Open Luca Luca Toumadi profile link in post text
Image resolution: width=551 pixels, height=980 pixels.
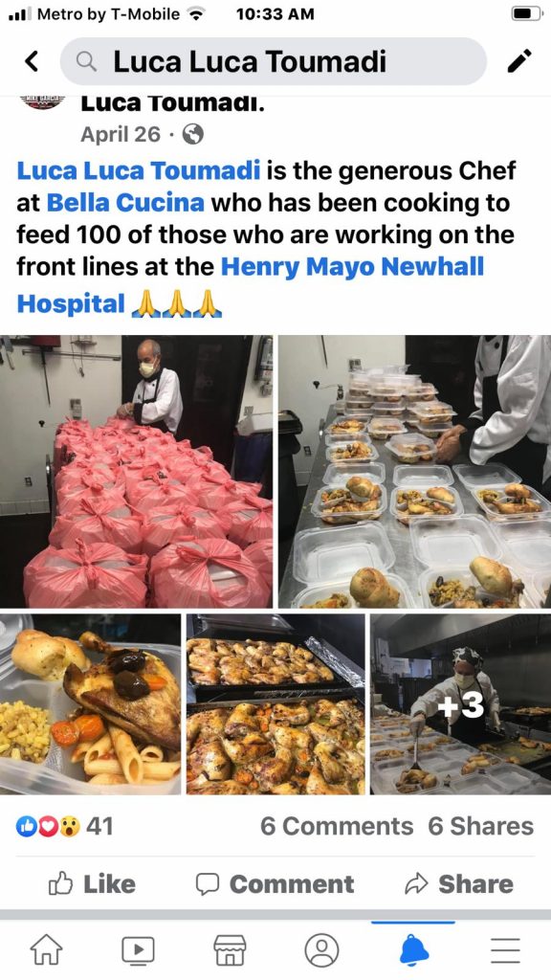(138, 170)
